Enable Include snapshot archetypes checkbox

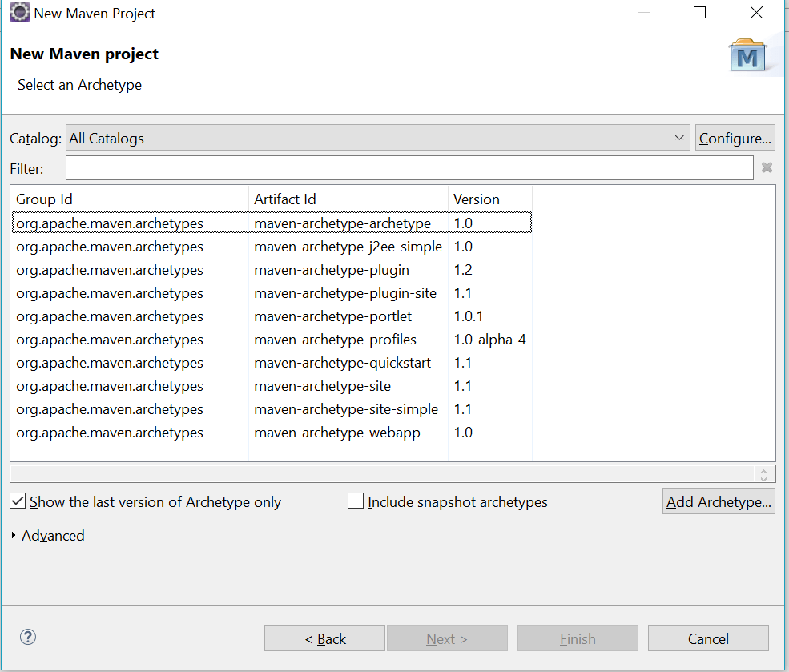point(356,501)
